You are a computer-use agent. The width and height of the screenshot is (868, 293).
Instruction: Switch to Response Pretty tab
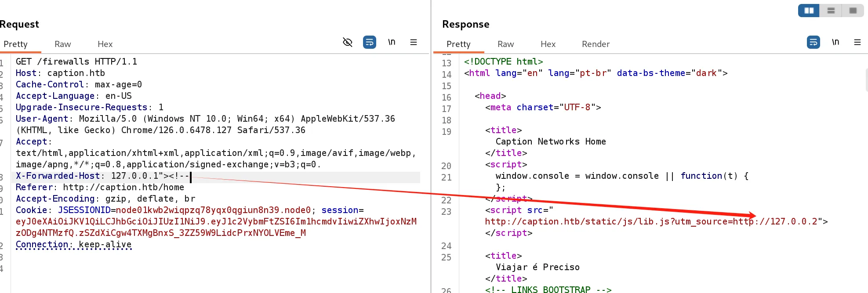pos(458,44)
